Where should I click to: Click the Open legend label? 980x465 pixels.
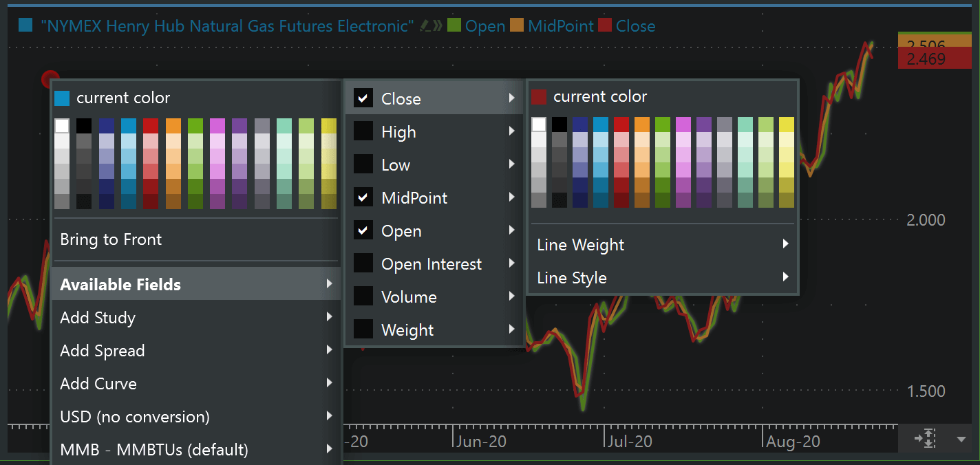point(485,26)
